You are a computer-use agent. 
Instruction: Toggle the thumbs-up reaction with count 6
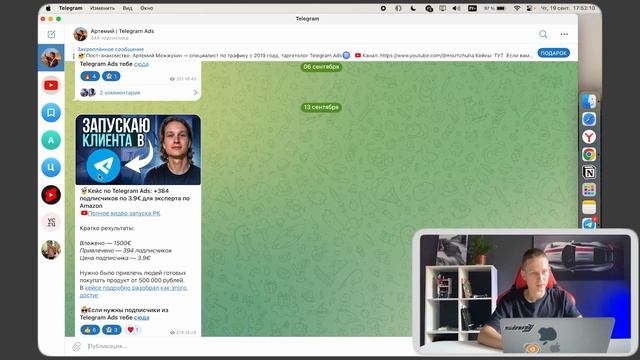click(90, 330)
